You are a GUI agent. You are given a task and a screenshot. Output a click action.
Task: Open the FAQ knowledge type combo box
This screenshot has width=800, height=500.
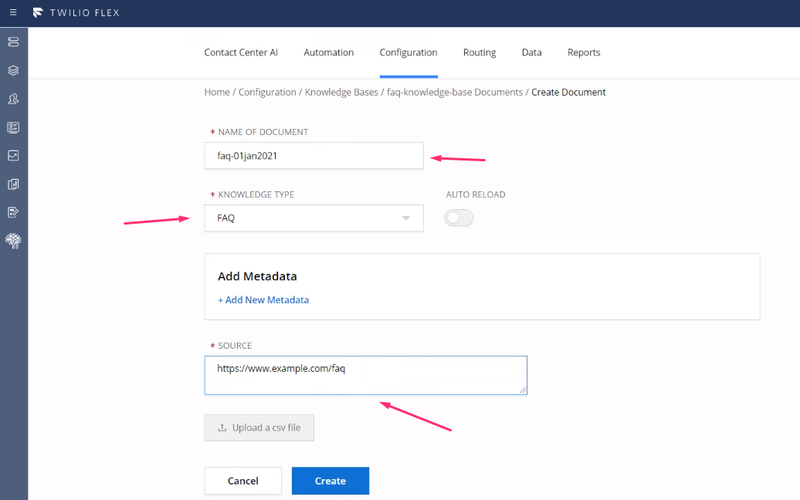(x=314, y=218)
